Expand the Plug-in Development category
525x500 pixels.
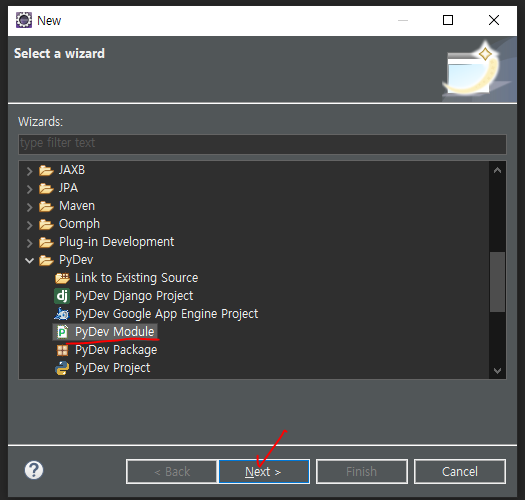point(29,243)
